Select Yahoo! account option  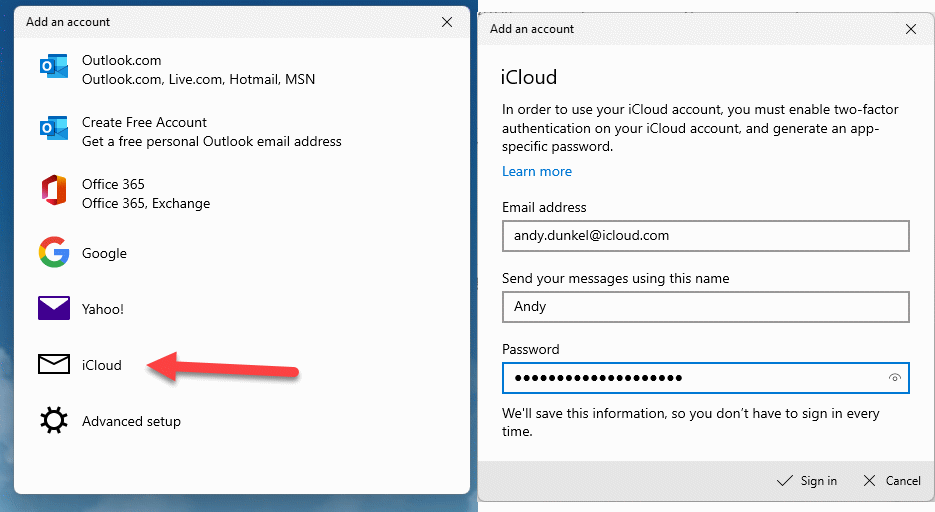tap(242, 309)
